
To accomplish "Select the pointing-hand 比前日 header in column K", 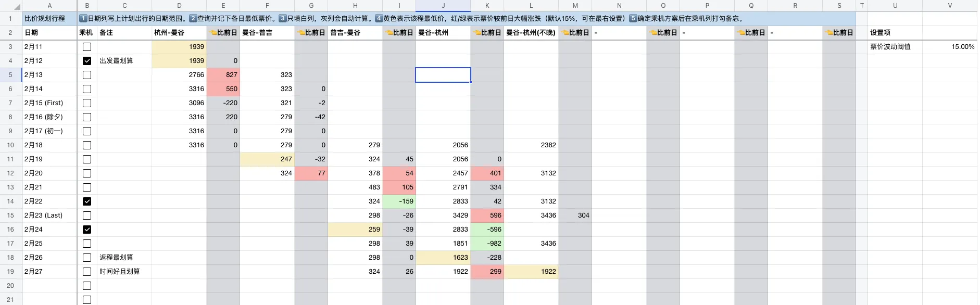I will click(487, 32).
